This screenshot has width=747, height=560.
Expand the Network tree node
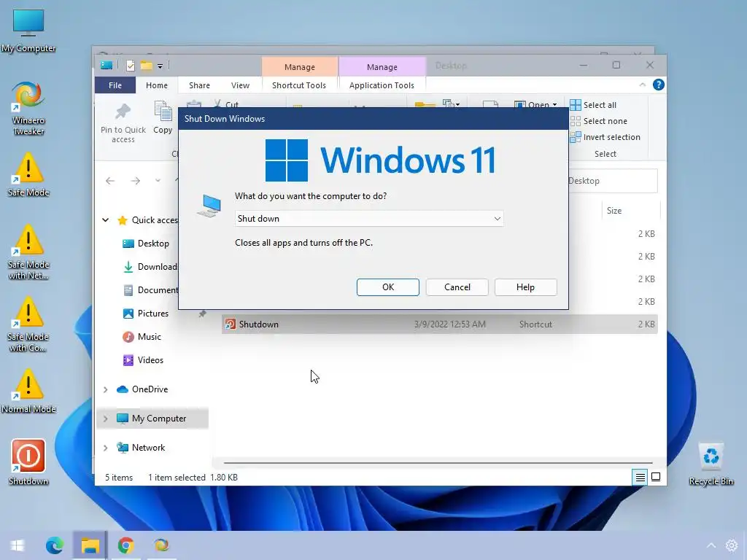coord(105,448)
